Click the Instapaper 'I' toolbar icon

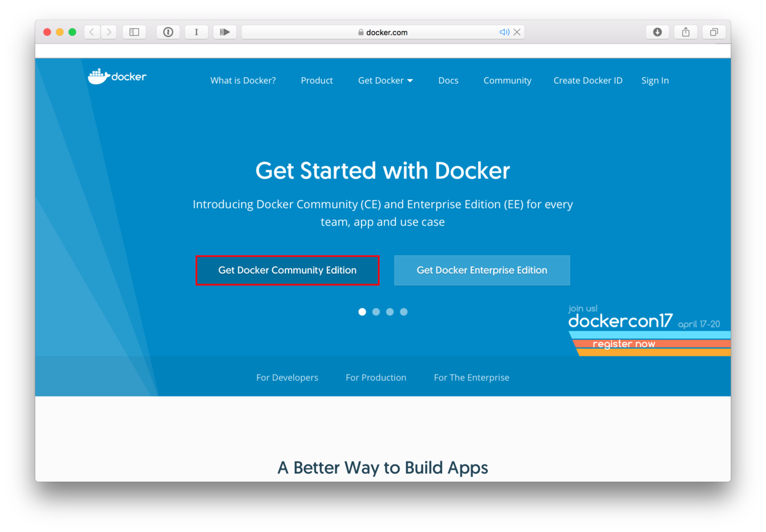point(196,32)
